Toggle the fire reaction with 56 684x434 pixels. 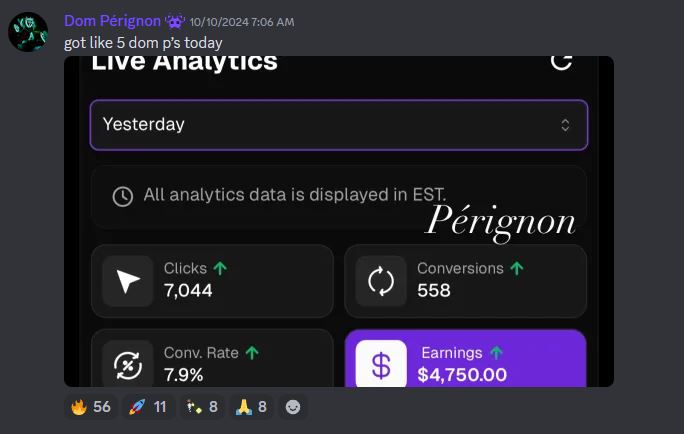pyautogui.click(x=91, y=407)
